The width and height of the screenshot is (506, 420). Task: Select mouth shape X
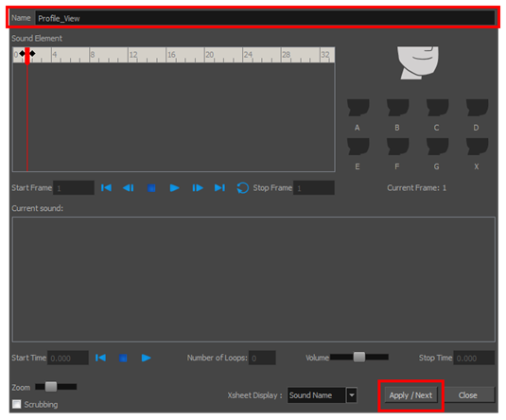pos(477,147)
